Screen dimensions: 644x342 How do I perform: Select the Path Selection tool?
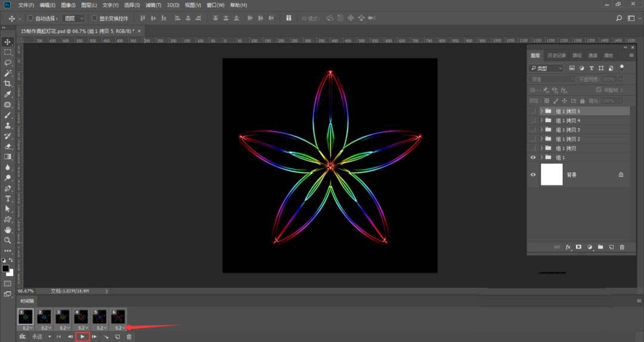(7, 209)
